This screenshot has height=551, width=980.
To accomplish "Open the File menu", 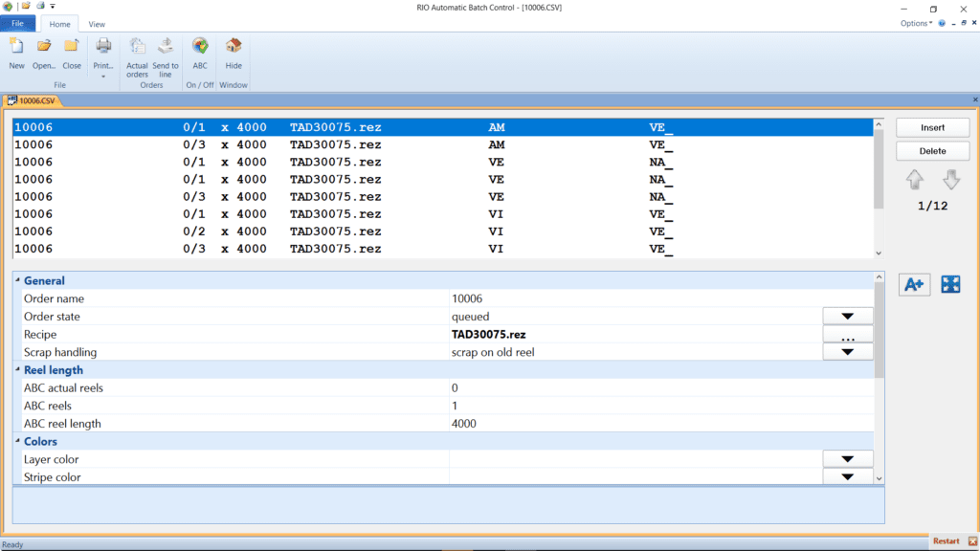I will click(x=17, y=23).
